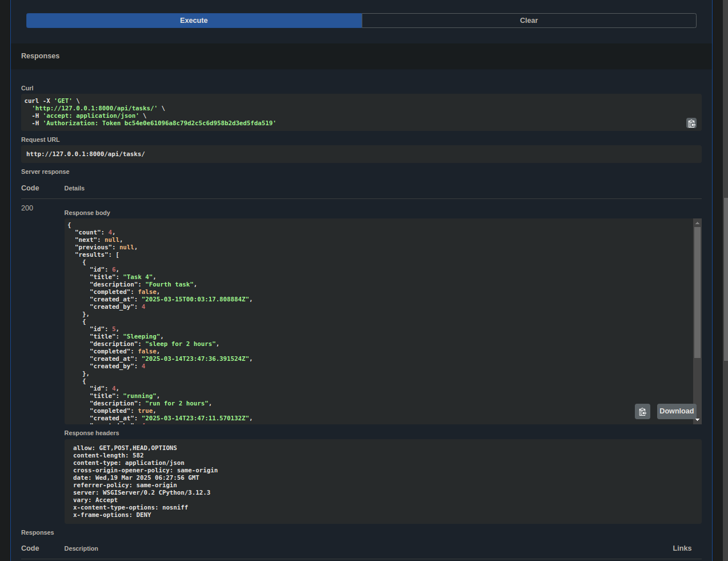Screen dimensions: 728x561
Task: Click the "next": null line
Action: coord(99,240)
